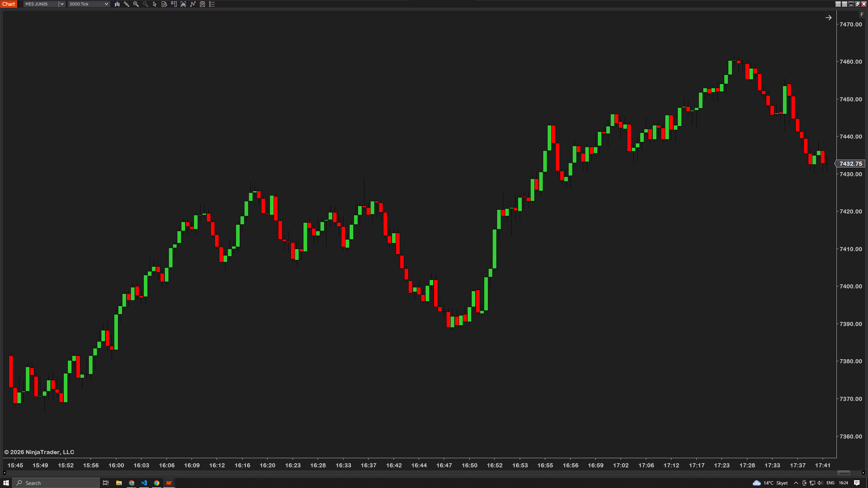Click the first gray window link button
The height and width of the screenshot is (488, 868).
pos(838,4)
